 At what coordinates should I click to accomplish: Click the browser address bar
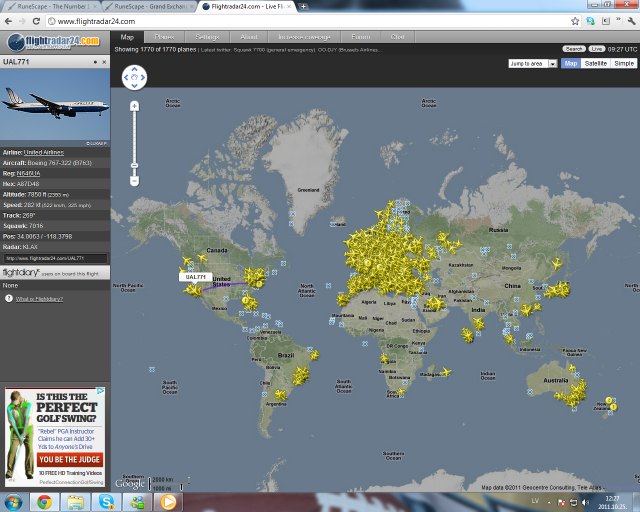click(306, 21)
